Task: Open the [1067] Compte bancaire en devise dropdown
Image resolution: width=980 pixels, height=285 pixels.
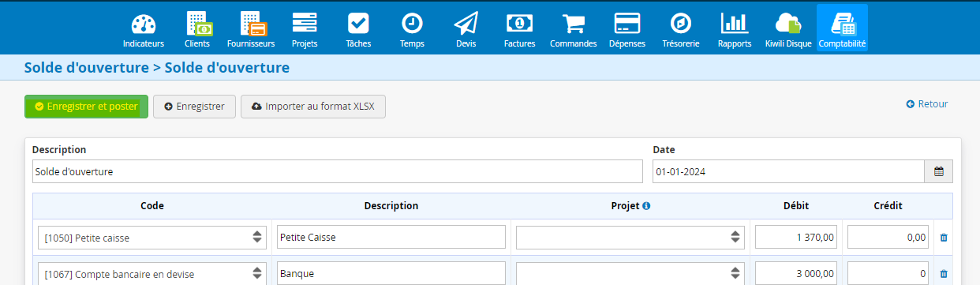Action: (152, 274)
